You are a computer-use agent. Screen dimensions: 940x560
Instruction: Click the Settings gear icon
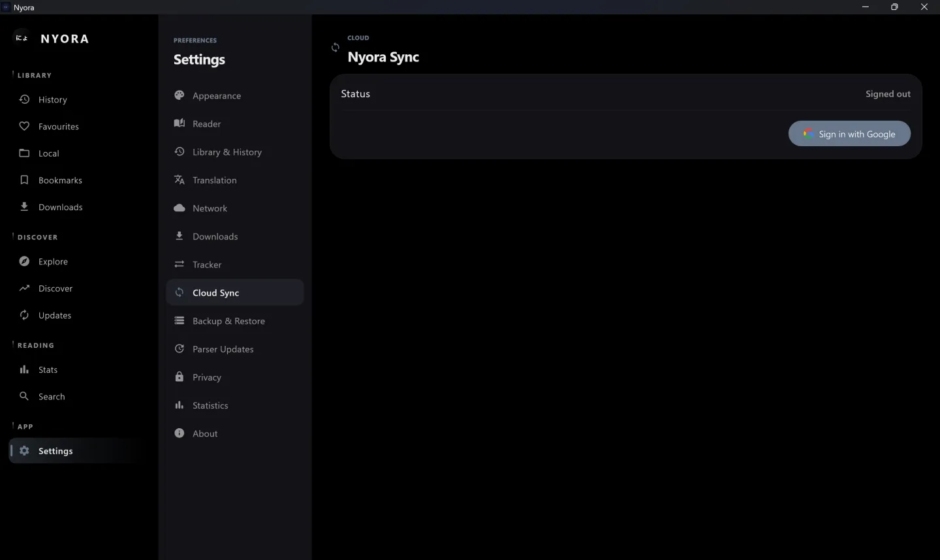click(24, 450)
